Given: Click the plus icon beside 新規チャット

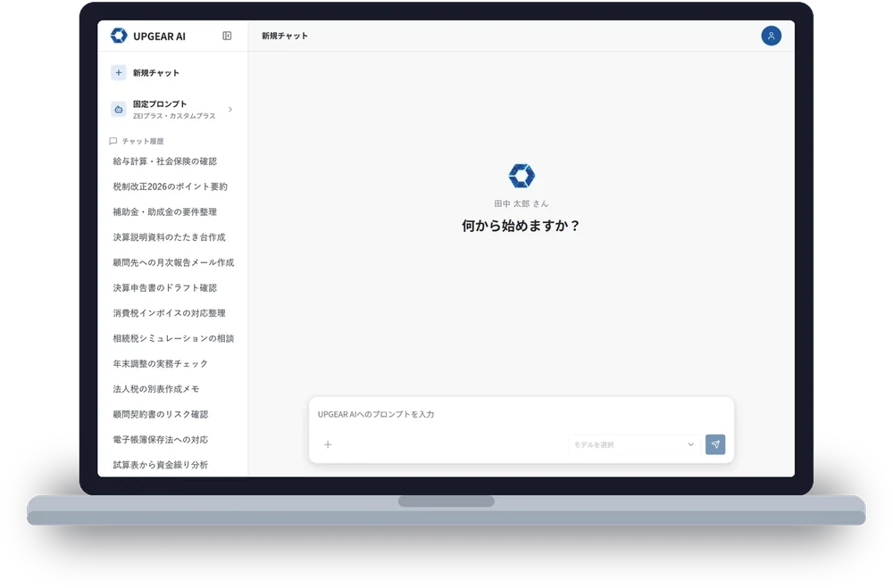Looking at the screenshot, I should [119, 73].
